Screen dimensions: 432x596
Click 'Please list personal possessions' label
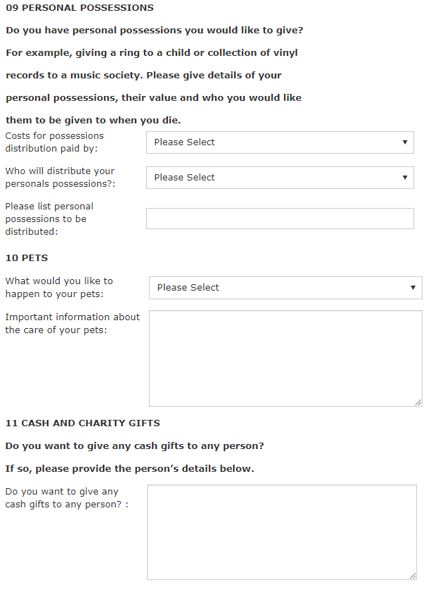(x=49, y=219)
